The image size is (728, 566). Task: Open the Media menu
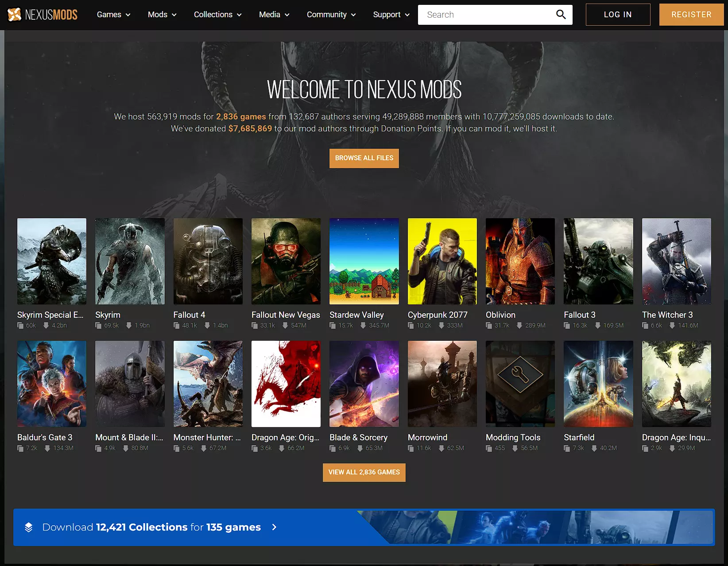tap(274, 15)
